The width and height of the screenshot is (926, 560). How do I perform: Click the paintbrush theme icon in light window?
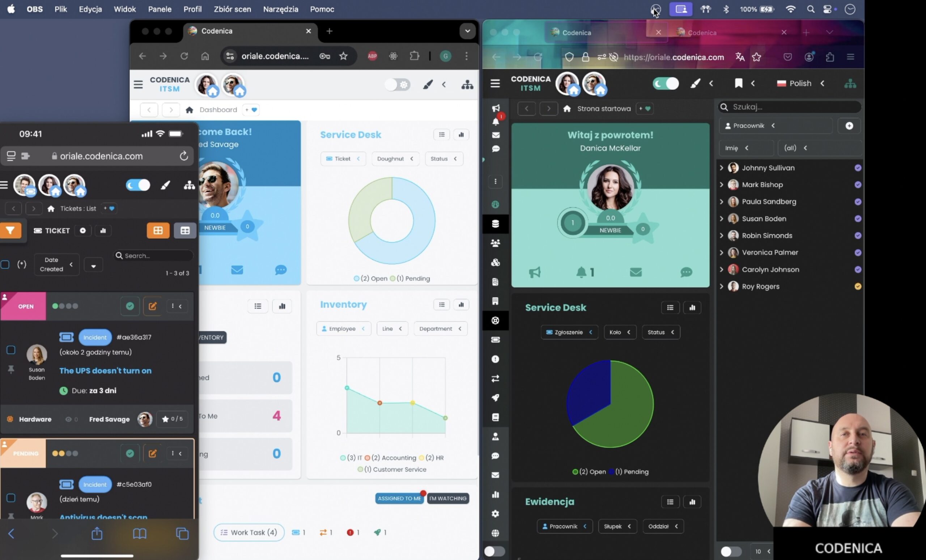[x=427, y=85]
